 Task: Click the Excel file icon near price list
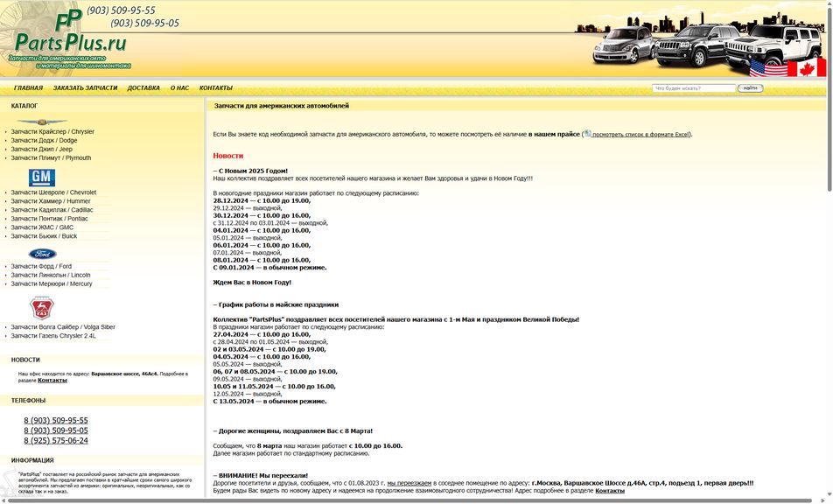click(588, 133)
